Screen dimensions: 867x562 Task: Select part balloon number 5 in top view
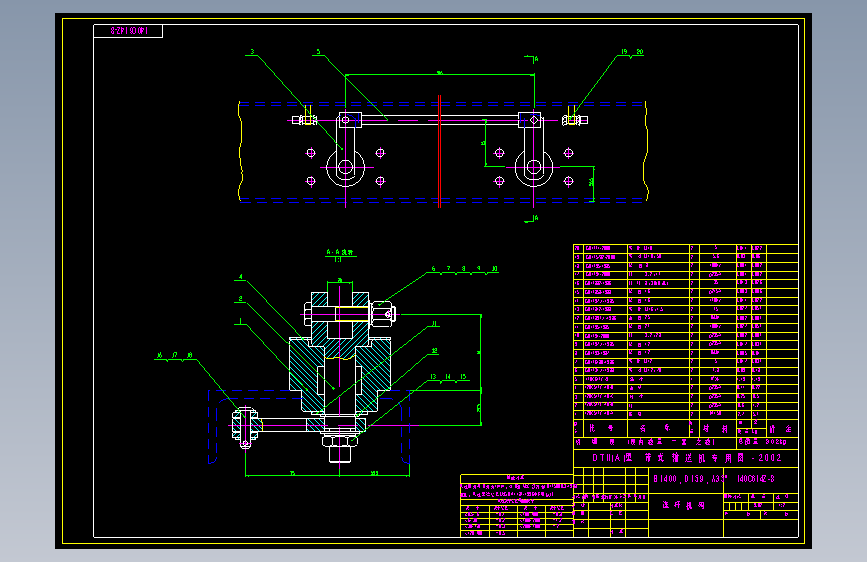pyautogui.click(x=318, y=51)
